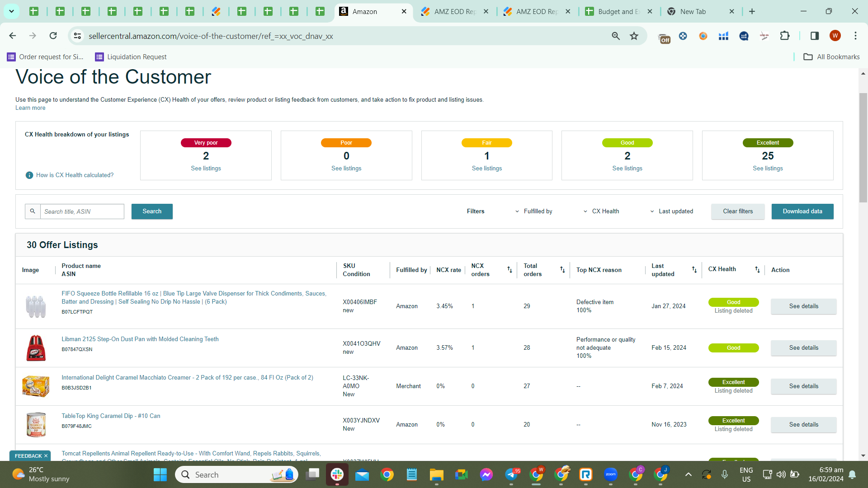This screenshot has width=868, height=488.
Task: Expand the CX Health filter
Action: [601, 211]
